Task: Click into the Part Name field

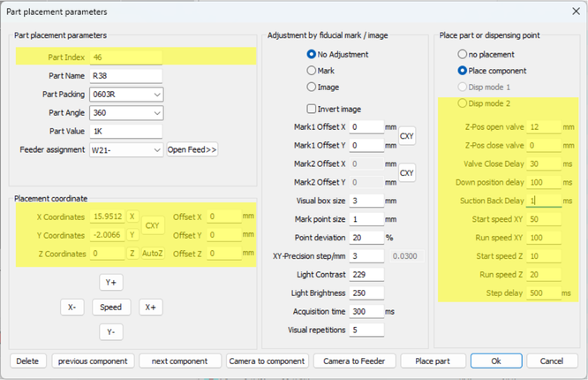Action: coord(126,76)
